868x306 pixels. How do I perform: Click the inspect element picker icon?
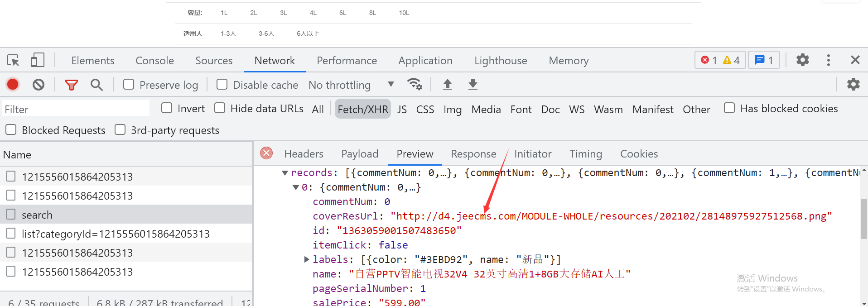(13, 60)
